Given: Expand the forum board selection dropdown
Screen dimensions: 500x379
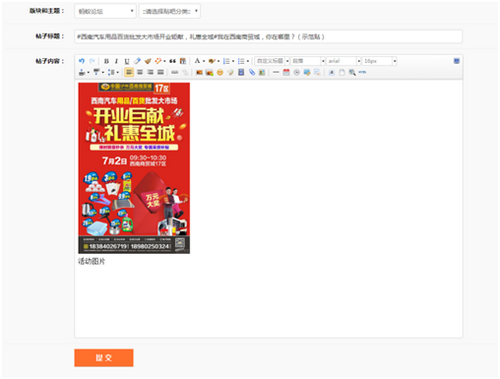Looking at the screenshot, I should pyautogui.click(x=105, y=11).
